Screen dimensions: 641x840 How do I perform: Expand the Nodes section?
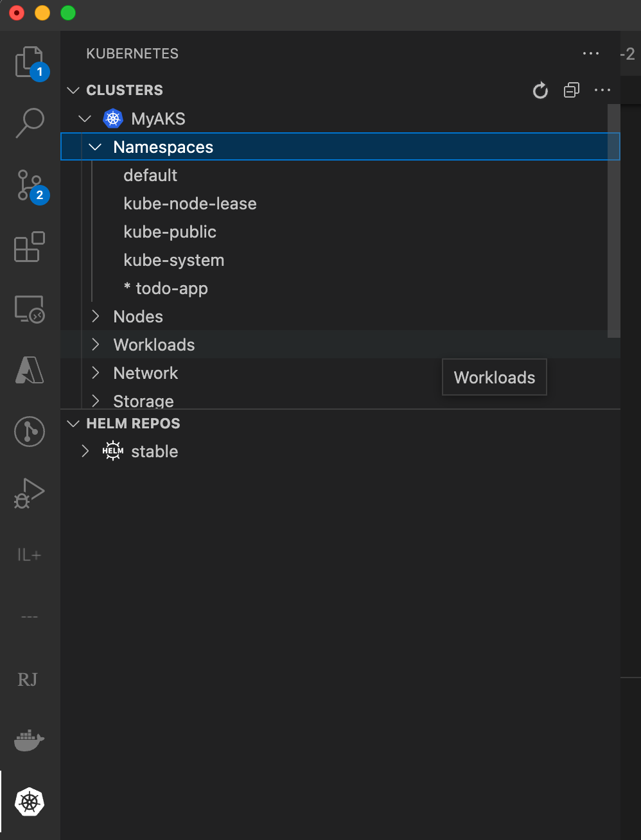[95, 316]
